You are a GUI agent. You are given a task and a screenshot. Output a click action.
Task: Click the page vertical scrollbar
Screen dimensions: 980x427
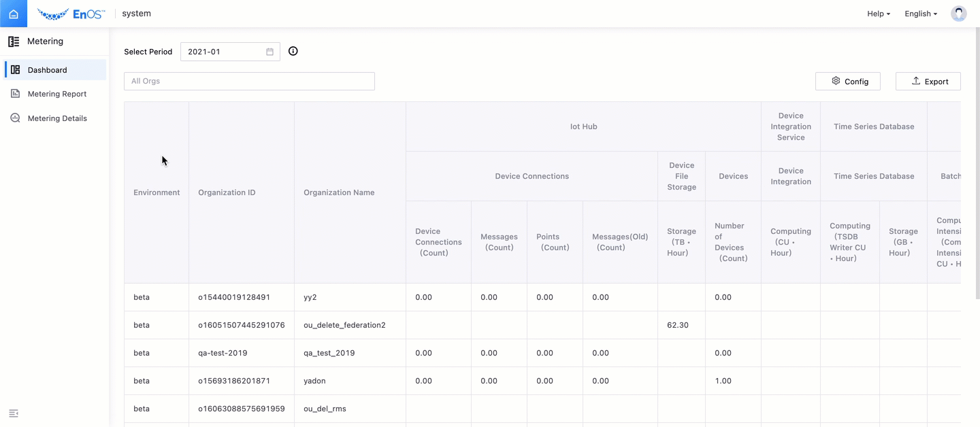tap(977, 163)
